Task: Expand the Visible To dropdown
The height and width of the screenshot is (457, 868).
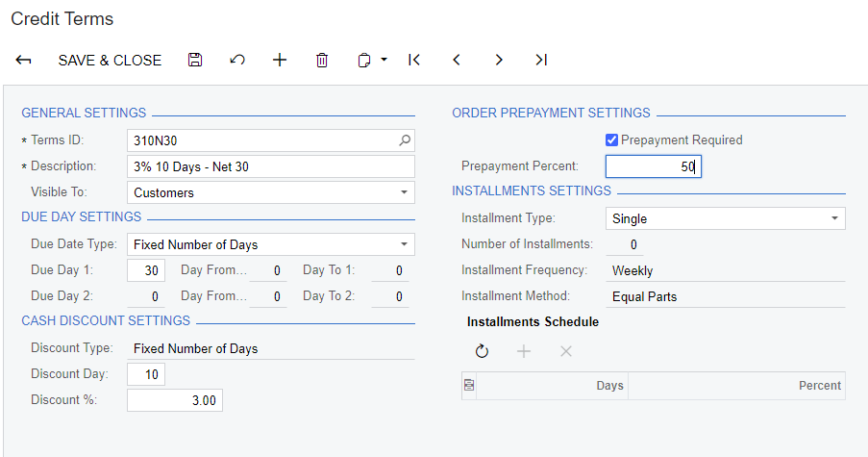Action: point(404,192)
